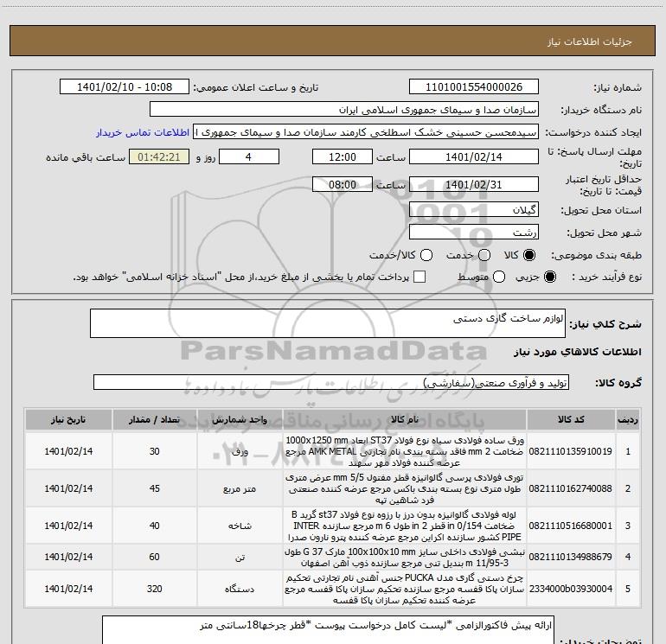Screen dimensions: 666x644
Task: Click the ردیف column header
Action: [x=628, y=420]
